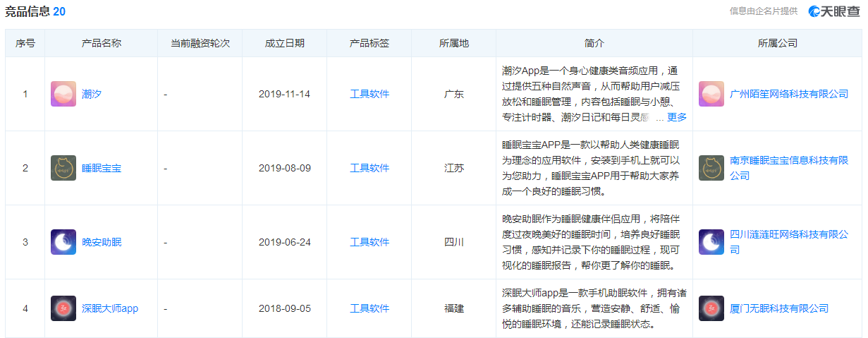Open company link 厦门无眠科技有限公司
The height and width of the screenshot is (338, 868).
pyautogui.click(x=779, y=308)
